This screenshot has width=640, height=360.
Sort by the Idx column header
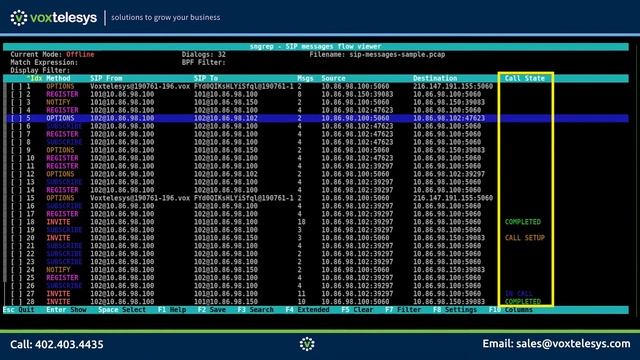pos(35,78)
